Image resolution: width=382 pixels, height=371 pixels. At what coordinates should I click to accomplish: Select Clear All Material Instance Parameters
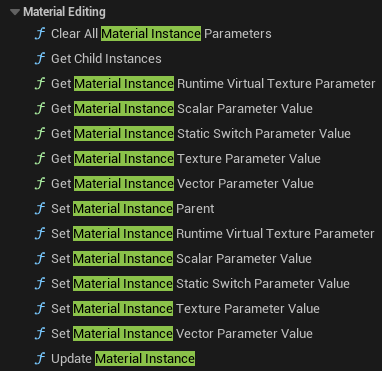[x=161, y=34]
